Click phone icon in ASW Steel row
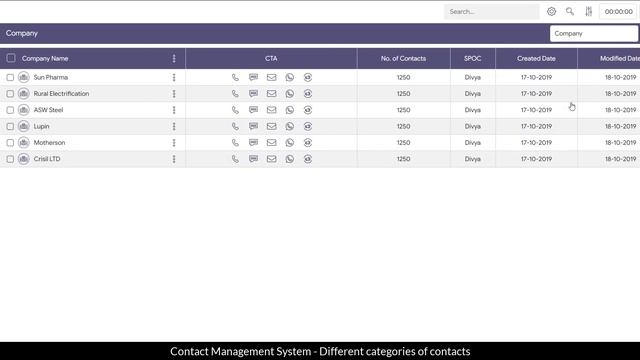Viewport: 640px width, 360px height. [x=235, y=110]
